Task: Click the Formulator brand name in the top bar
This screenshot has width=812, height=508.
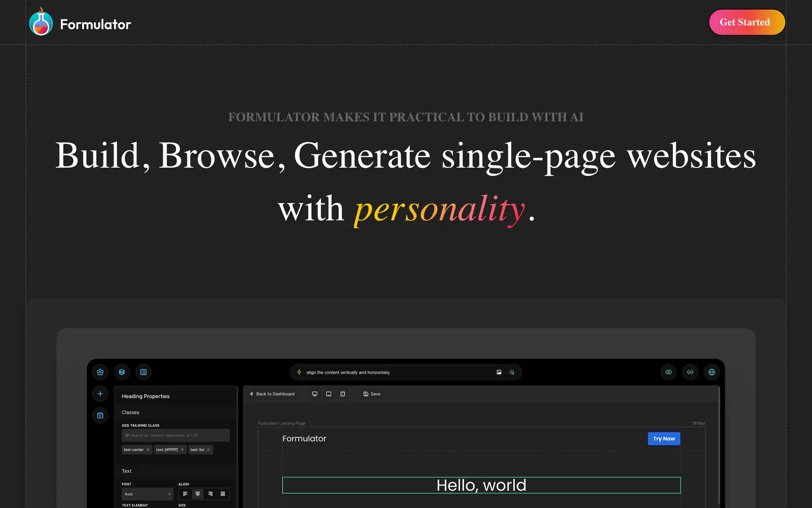Action: [95, 24]
